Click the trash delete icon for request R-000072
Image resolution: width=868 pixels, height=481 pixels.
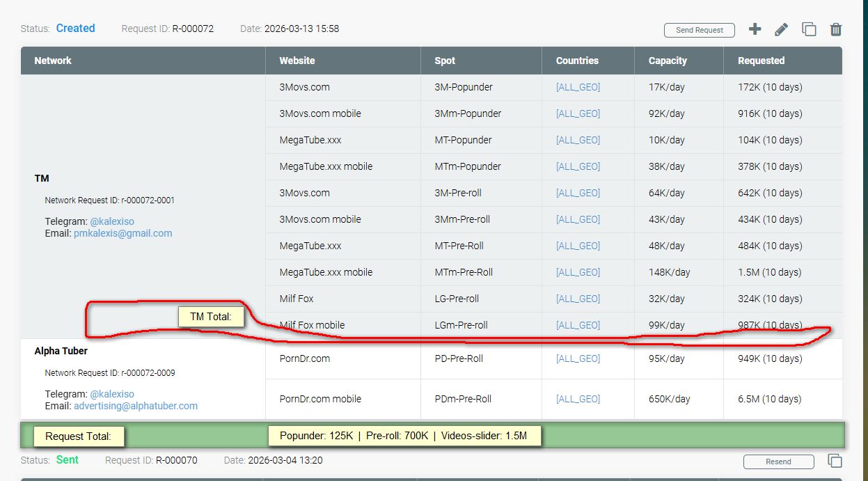pyautogui.click(x=836, y=29)
